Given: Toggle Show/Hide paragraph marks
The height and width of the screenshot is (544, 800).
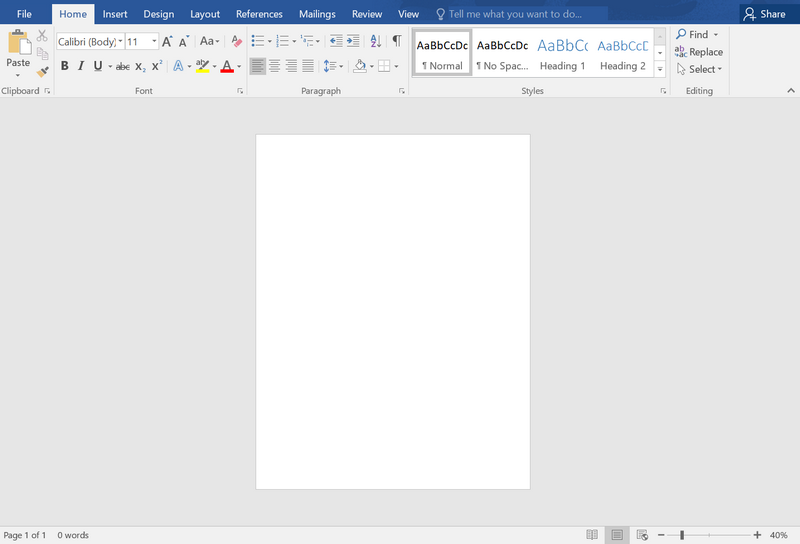Looking at the screenshot, I should point(397,41).
